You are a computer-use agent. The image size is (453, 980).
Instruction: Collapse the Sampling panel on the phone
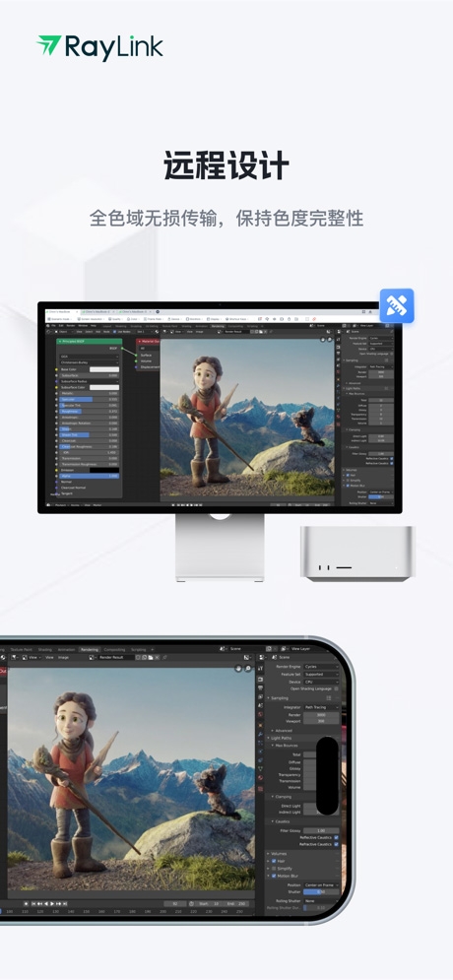(282, 698)
